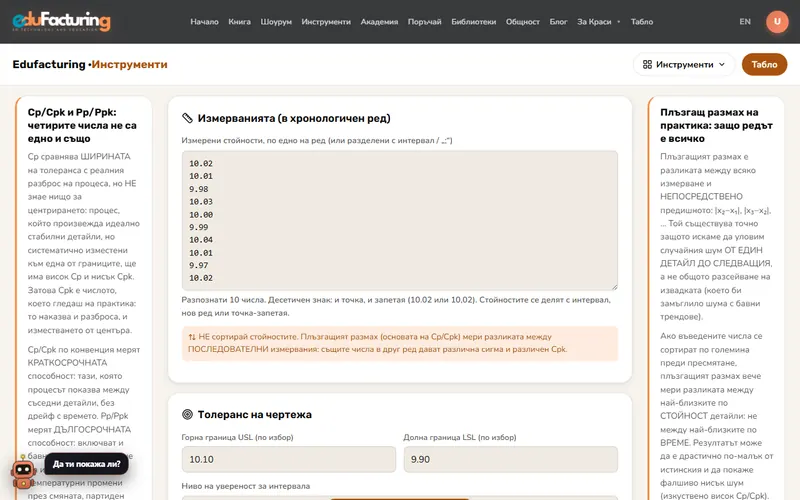Viewport: 800px width, 500px height.
Task: Click the eduFacturing logo
Action: click(x=61, y=21)
